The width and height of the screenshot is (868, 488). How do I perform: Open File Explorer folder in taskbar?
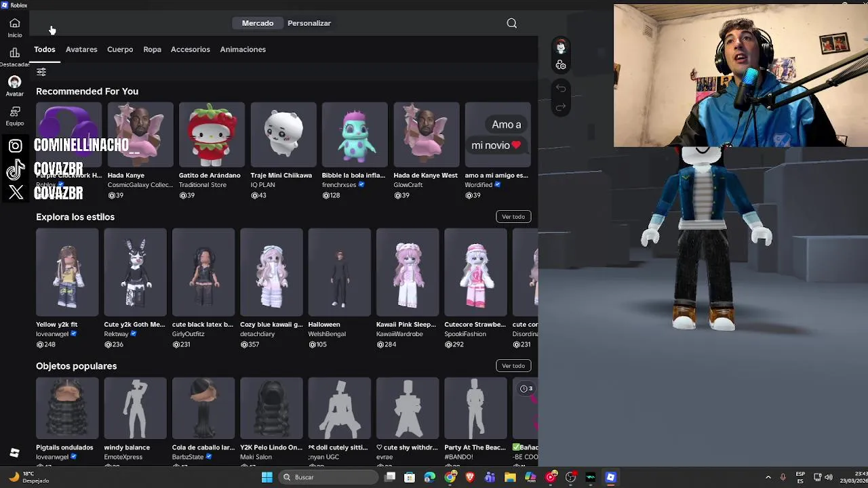tap(510, 477)
